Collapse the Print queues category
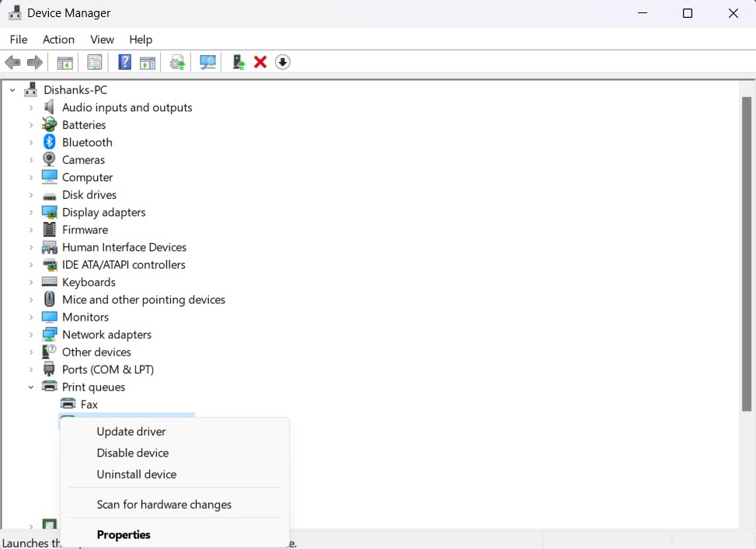Image resolution: width=756 pixels, height=549 pixels. pos(30,387)
